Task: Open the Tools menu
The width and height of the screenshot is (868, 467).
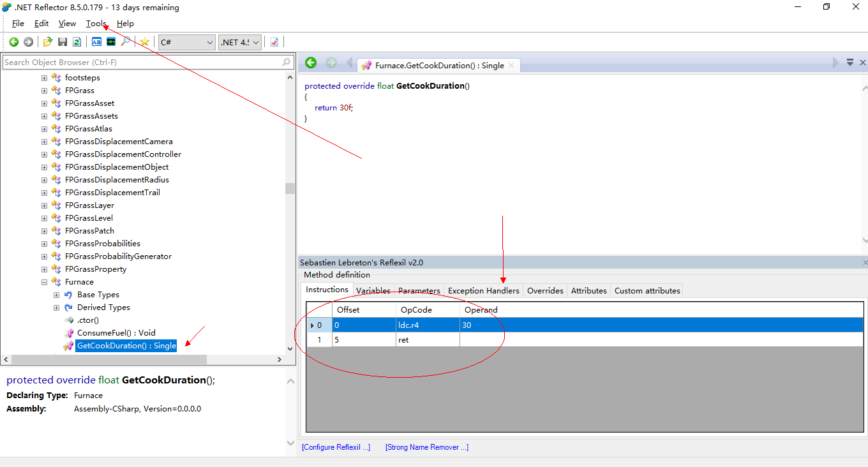Action: click(x=96, y=24)
